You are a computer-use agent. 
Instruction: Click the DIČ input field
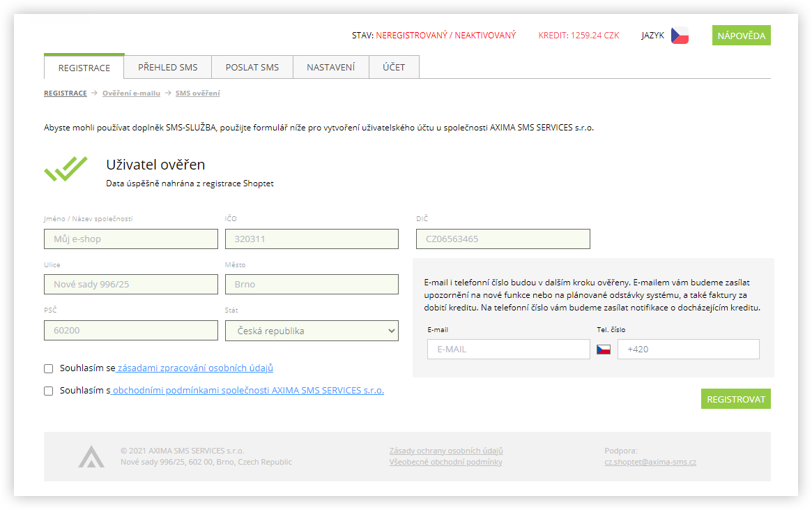(503, 239)
